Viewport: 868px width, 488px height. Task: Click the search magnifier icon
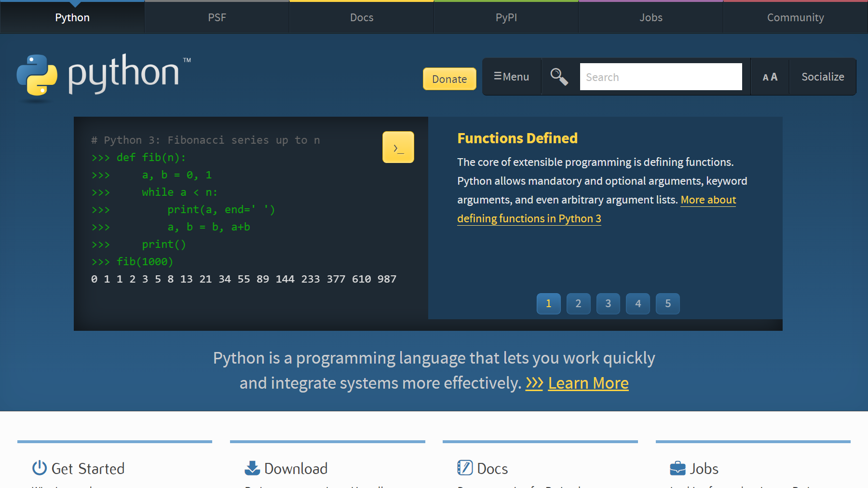(x=558, y=76)
